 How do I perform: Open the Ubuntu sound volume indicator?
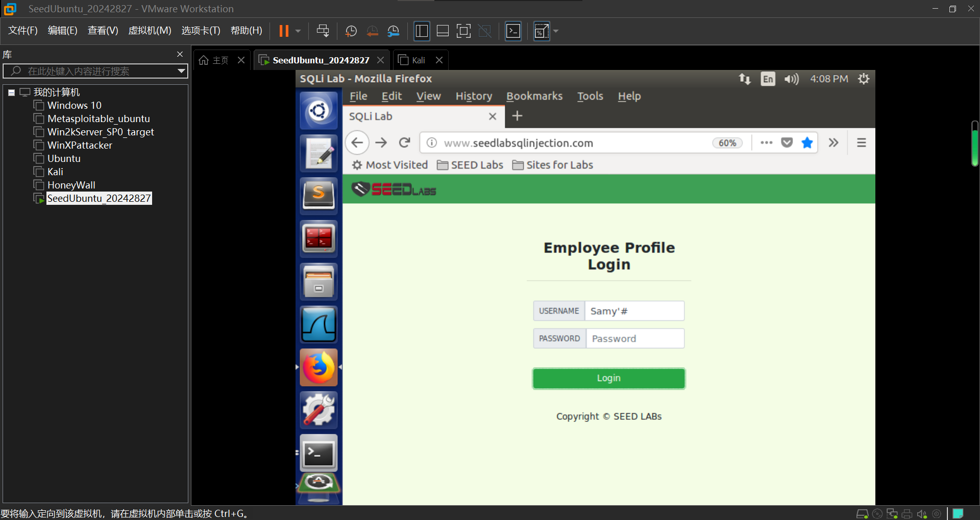792,79
